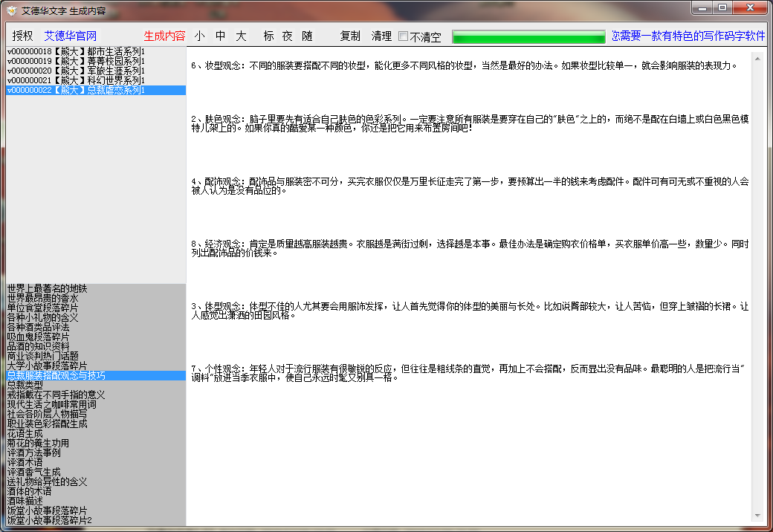Viewport: 773px width, 532px height.
Task: Choose 送礼物给异性的含义 item
Action: [96, 481]
